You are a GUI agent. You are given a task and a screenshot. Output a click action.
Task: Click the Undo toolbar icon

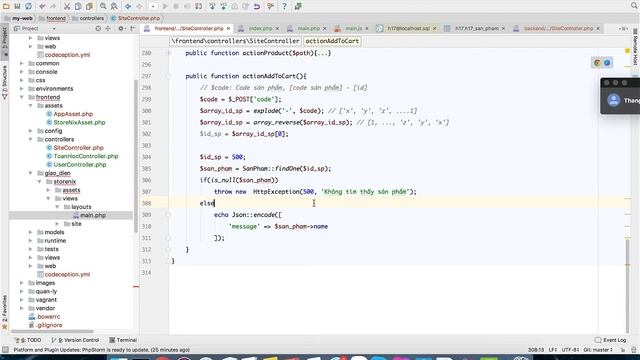coord(42,6)
